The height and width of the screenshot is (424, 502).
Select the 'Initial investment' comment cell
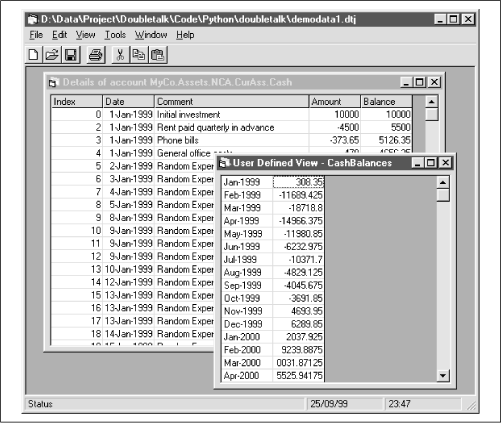[x=232, y=115]
